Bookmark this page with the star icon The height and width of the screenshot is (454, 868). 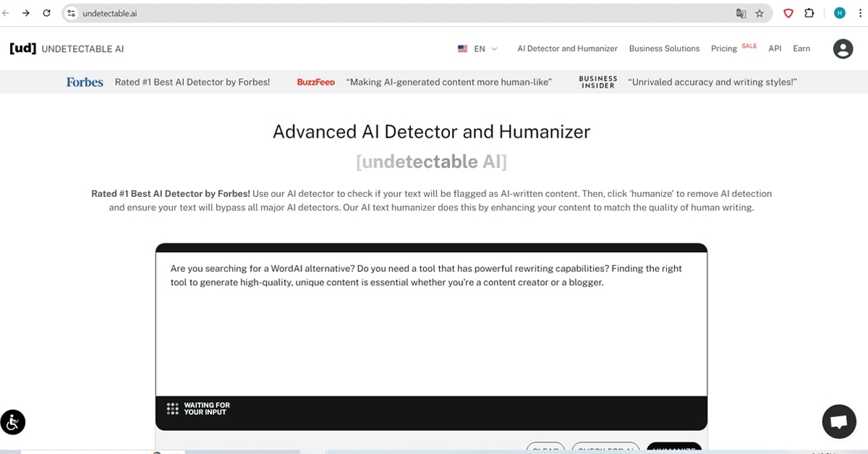click(x=759, y=13)
